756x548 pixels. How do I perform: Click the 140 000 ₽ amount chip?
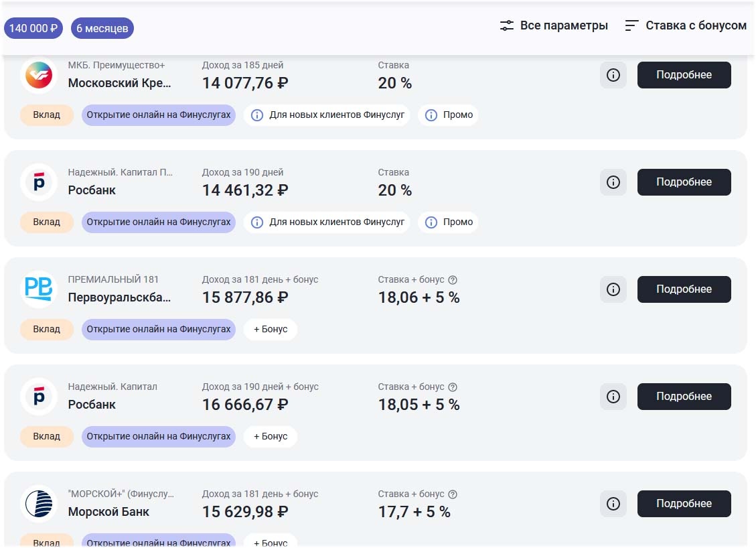tap(33, 28)
